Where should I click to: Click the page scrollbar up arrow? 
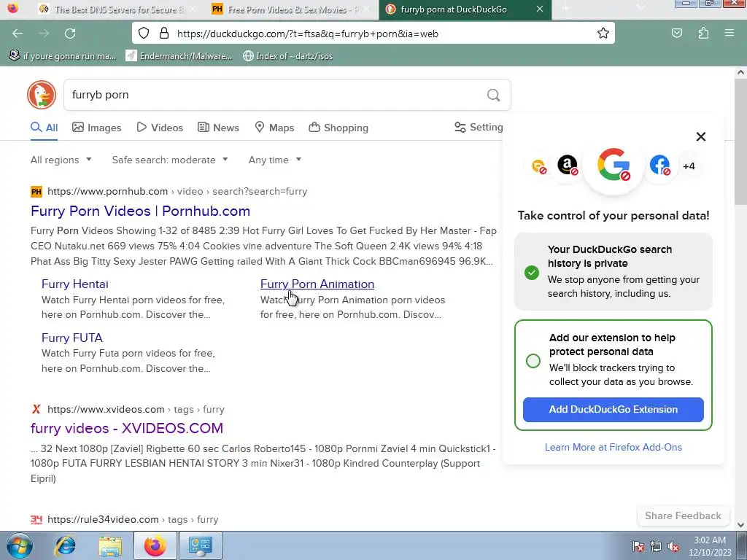tap(740, 73)
